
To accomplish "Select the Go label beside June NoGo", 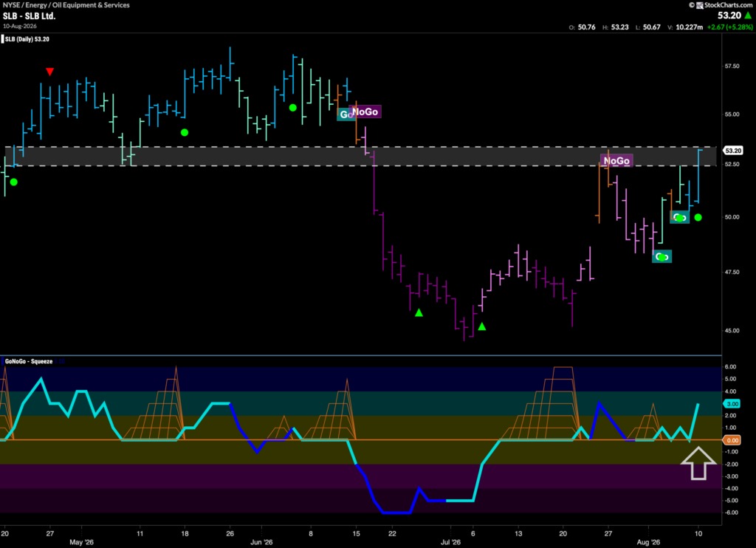I will click(x=344, y=114).
